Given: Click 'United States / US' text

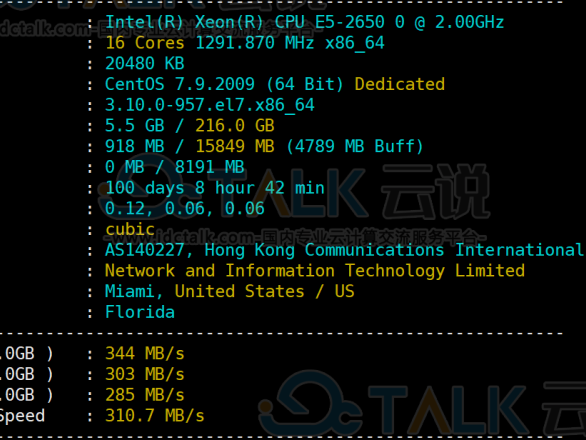Looking at the screenshot, I should coord(265,292).
